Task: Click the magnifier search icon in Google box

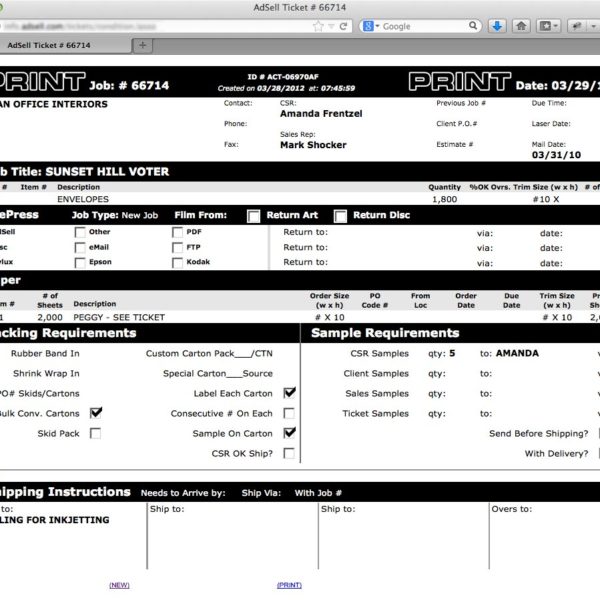Action: coord(472,26)
